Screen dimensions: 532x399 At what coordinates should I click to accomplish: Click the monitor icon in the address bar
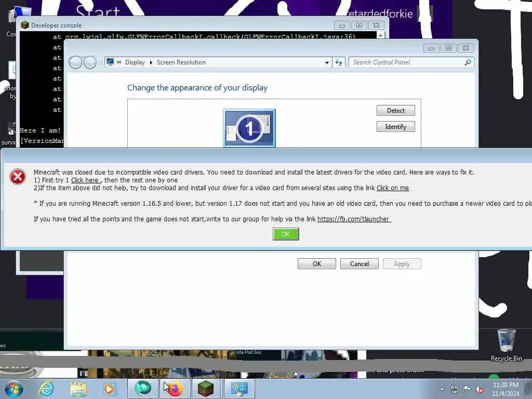[x=110, y=62]
